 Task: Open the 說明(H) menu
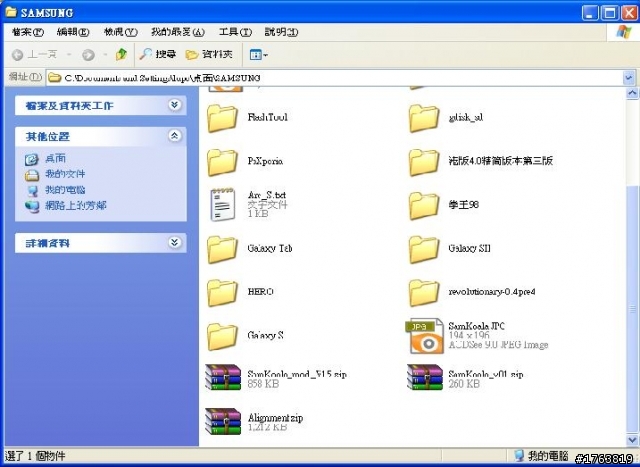point(281,32)
